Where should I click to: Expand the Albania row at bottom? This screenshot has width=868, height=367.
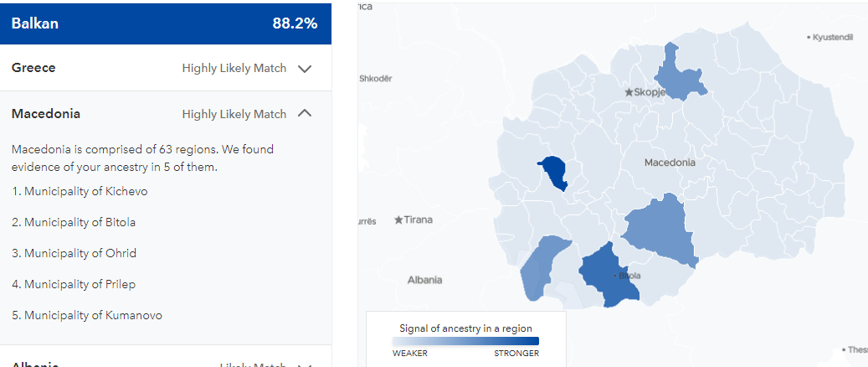click(x=166, y=359)
